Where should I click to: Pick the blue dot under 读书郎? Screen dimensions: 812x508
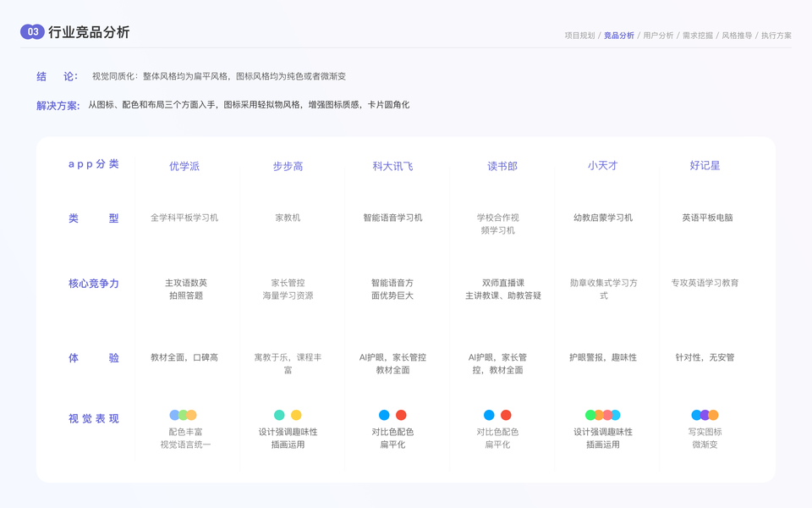click(489, 415)
